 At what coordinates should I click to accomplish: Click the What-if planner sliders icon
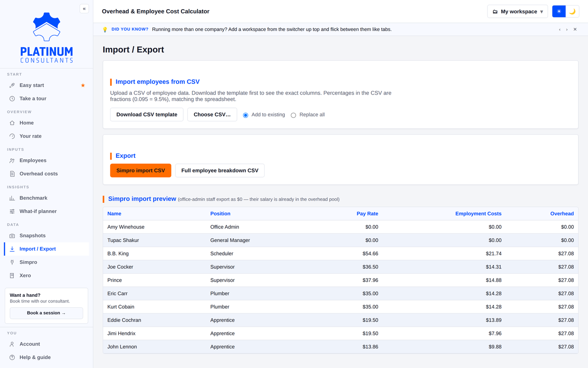12,212
